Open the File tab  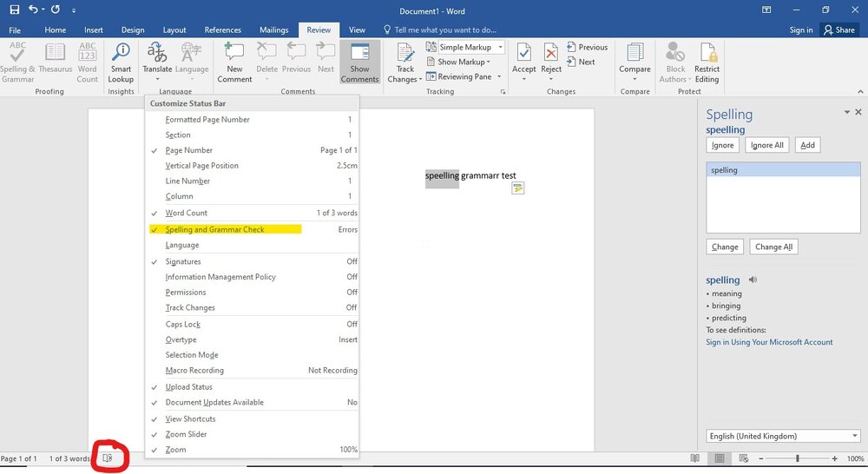tap(15, 30)
